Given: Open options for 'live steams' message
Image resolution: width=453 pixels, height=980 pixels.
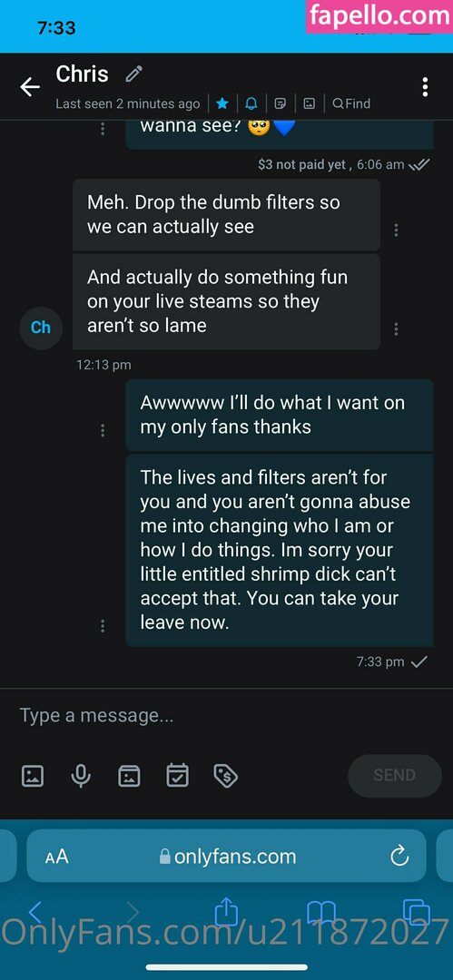Looking at the screenshot, I should pyautogui.click(x=396, y=328).
